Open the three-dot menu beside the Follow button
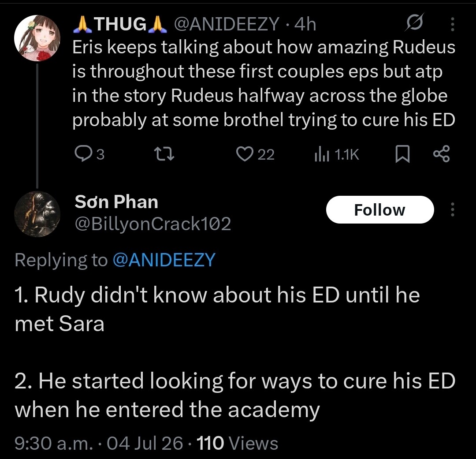This screenshot has width=476, height=459. [452, 209]
